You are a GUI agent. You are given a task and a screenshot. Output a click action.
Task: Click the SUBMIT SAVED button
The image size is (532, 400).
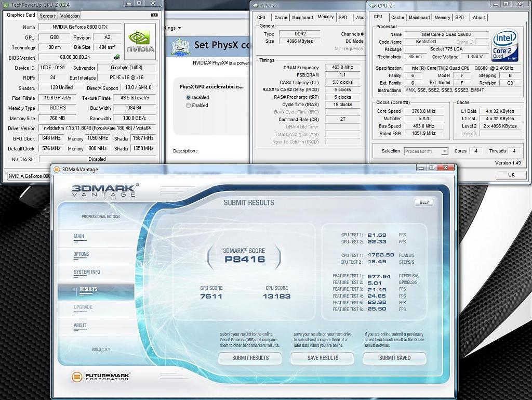tap(395, 358)
